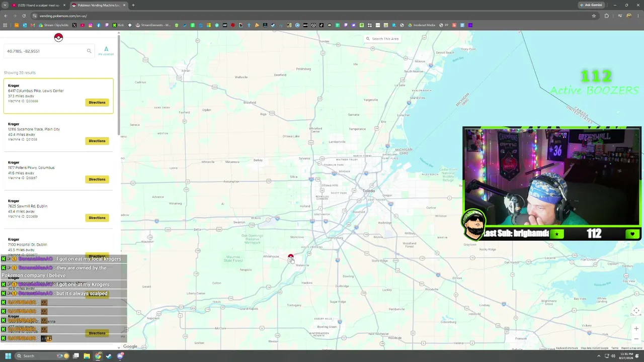Click the red Pokéball marker on the map
Screen dimensions: 644x362
click(x=290, y=257)
